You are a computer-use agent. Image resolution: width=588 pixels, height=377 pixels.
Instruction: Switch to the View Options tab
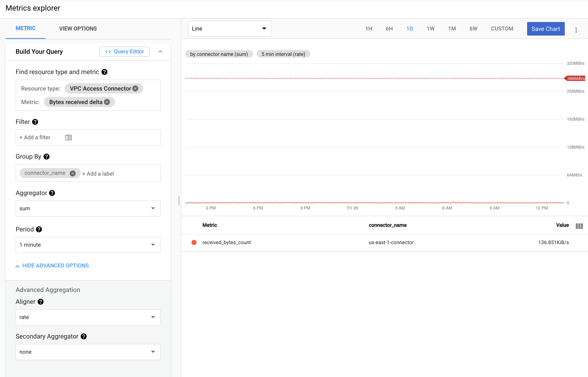click(78, 29)
